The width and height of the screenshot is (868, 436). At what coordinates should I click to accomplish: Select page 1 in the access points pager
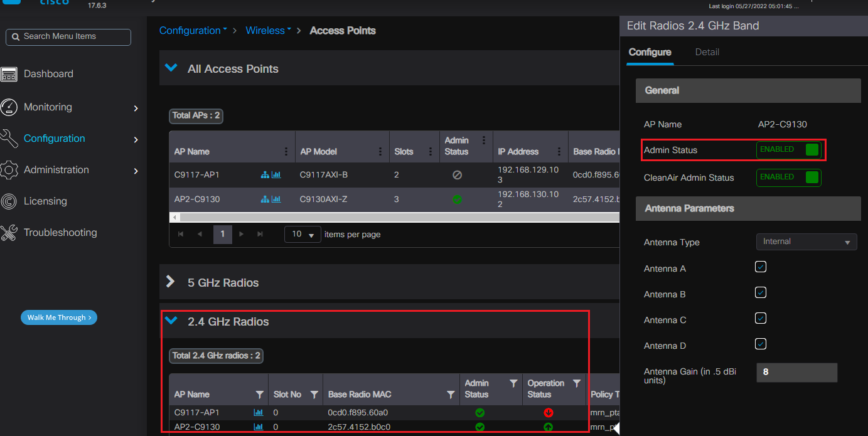[x=222, y=235]
